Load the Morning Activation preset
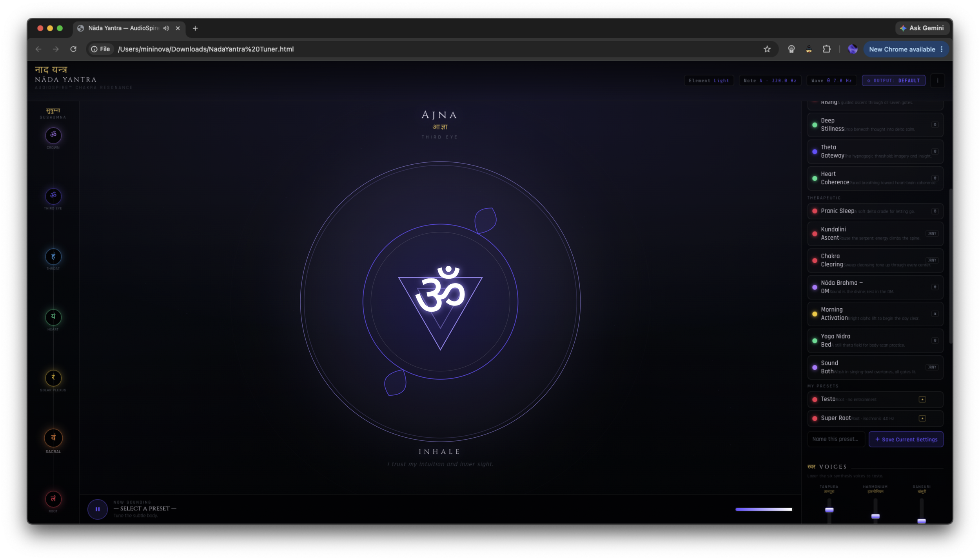This screenshot has height=560, width=980. tap(875, 314)
